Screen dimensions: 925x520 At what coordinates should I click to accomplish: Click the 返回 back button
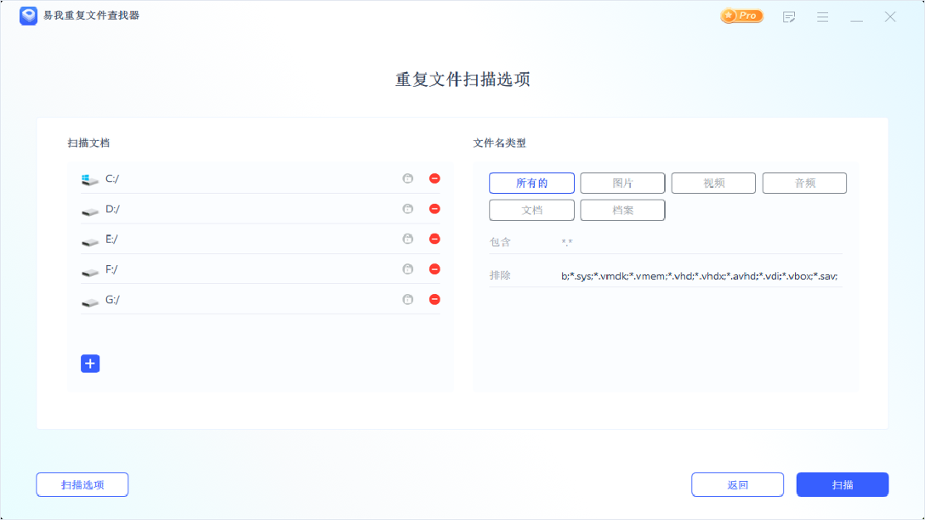737,485
